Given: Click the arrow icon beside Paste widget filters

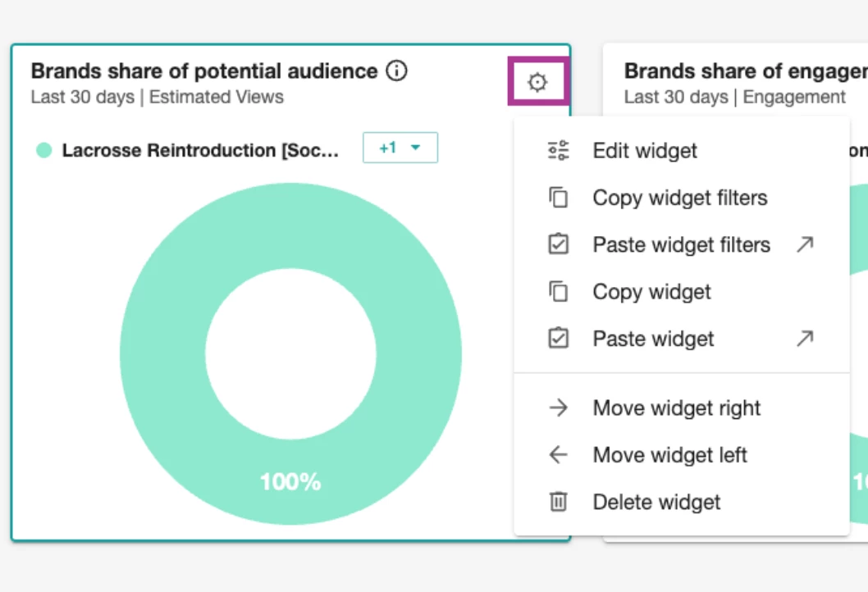Looking at the screenshot, I should [805, 244].
